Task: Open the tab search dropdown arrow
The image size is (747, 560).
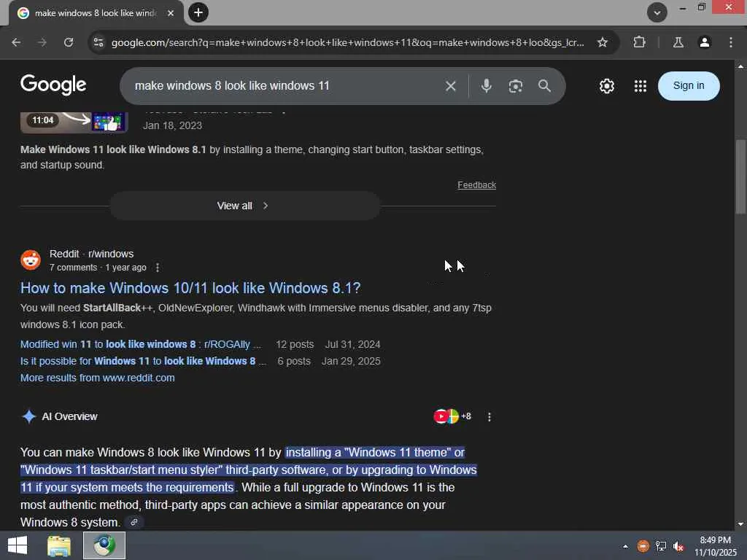Action: coord(657,12)
